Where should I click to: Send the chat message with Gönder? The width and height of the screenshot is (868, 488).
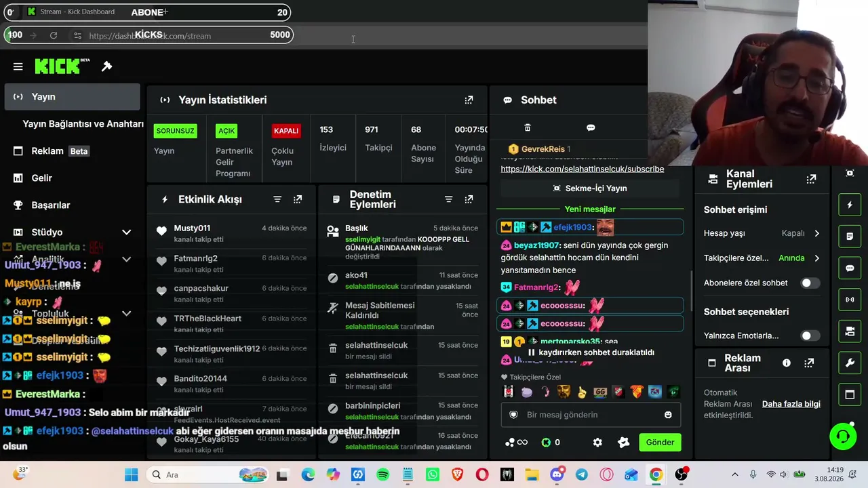660,443
